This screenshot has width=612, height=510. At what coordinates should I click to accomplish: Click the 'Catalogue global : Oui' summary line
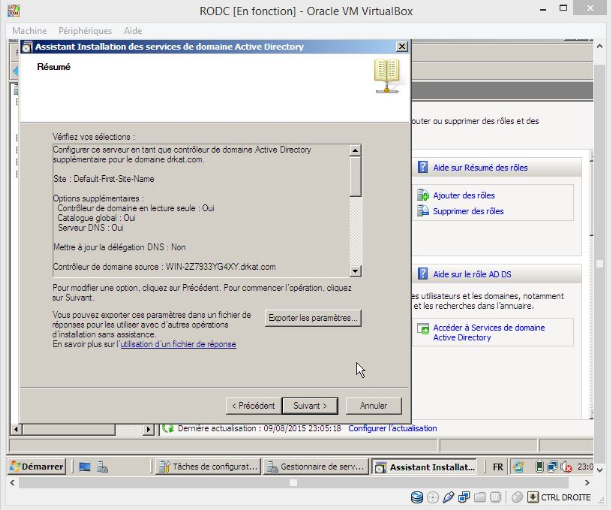click(96, 218)
